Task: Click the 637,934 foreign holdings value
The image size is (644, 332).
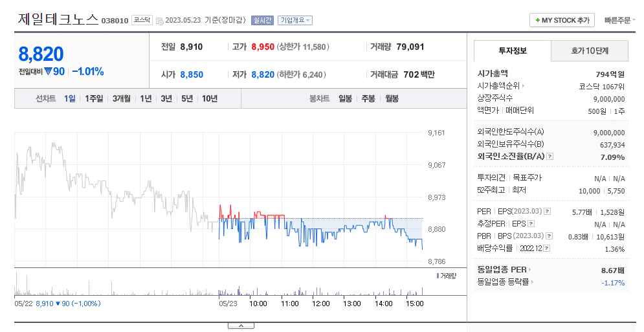Action: point(612,145)
